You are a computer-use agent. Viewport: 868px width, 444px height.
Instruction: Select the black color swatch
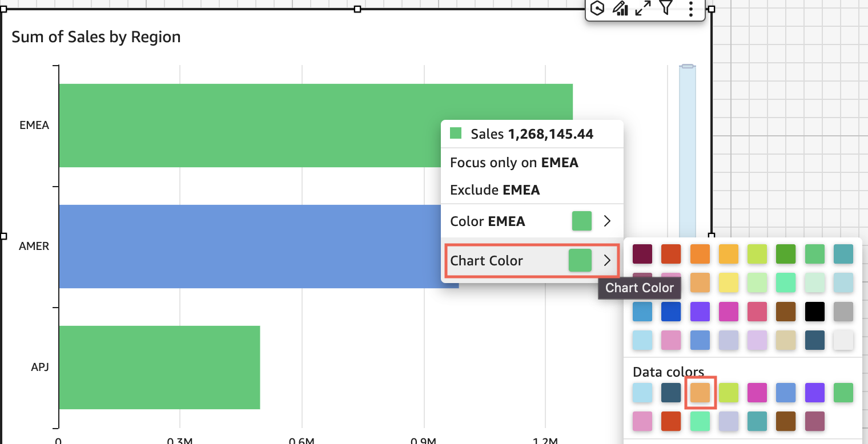pyautogui.click(x=814, y=312)
